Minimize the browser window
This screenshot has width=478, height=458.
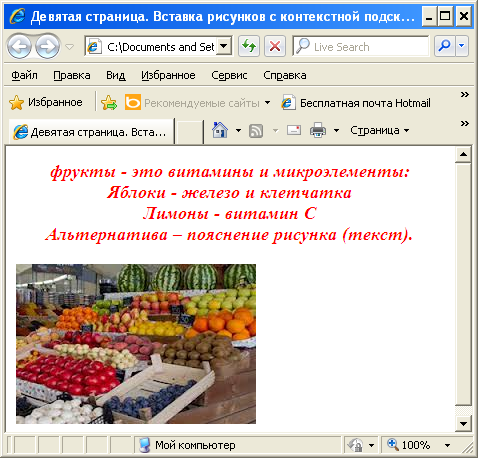click(429, 16)
